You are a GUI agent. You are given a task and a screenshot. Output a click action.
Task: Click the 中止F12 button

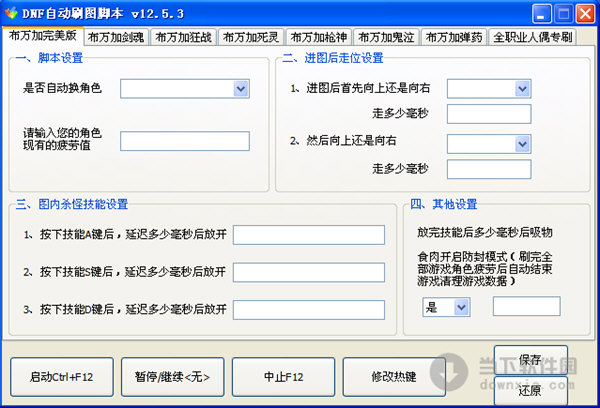click(284, 377)
